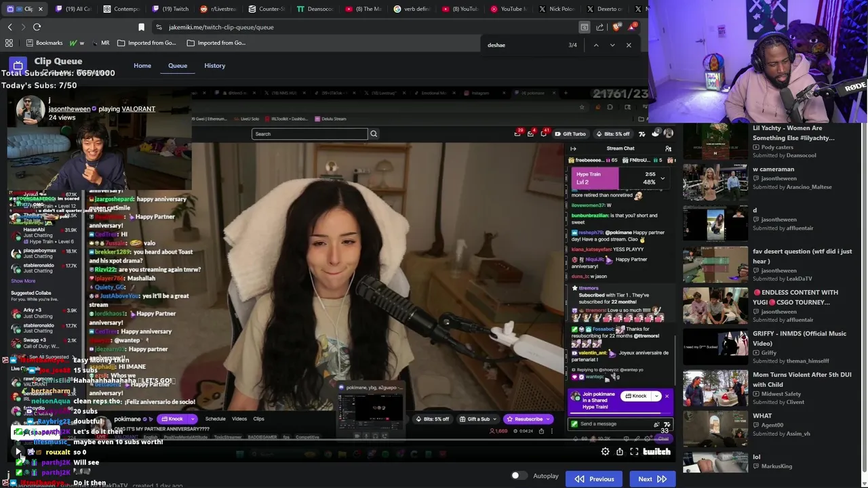Click the bookmark icon in the address bar
Screen dimensions: 868x488
[x=141, y=27]
